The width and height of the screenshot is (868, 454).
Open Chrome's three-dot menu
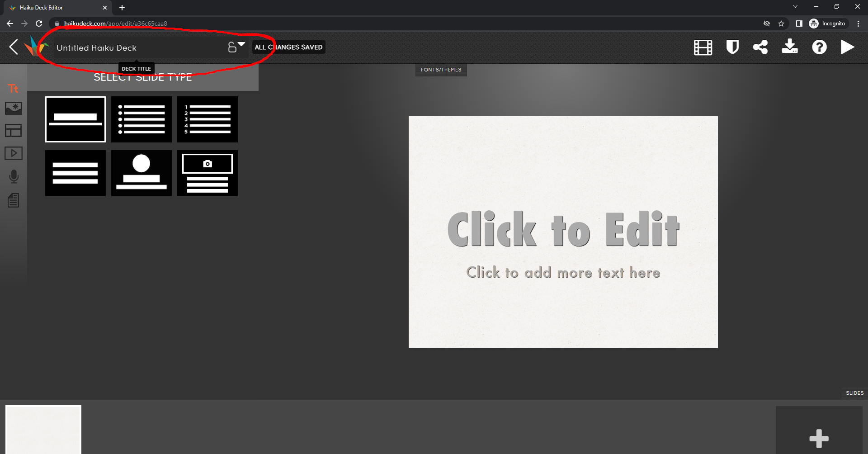pos(858,24)
